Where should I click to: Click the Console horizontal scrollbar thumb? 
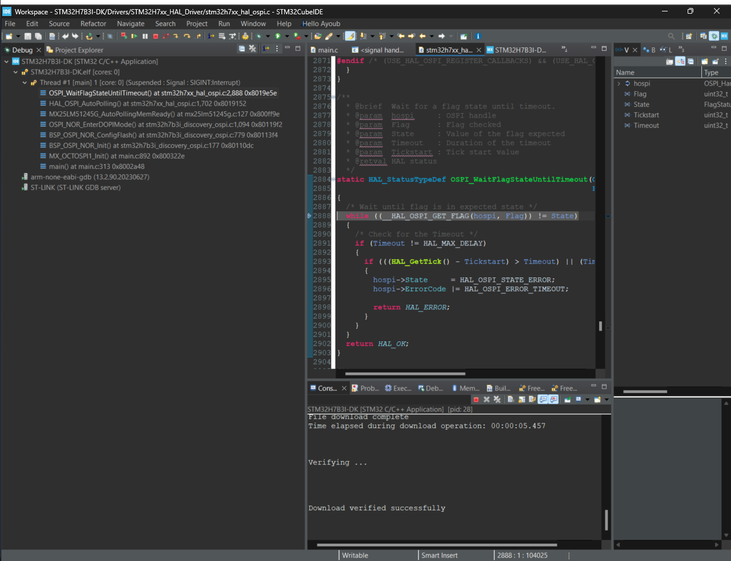(x=437, y=545)
